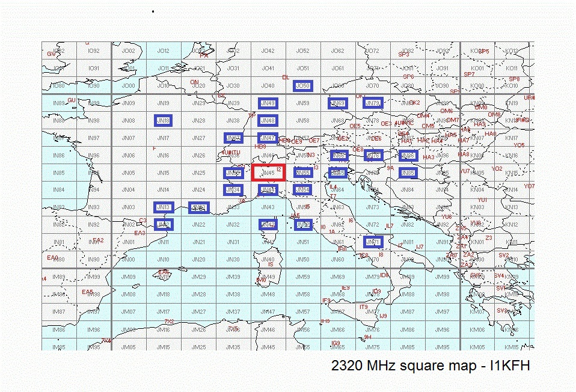Select the JN21 grid label
The width and height of the screenshot is (576, 392).
click(199, 242)
